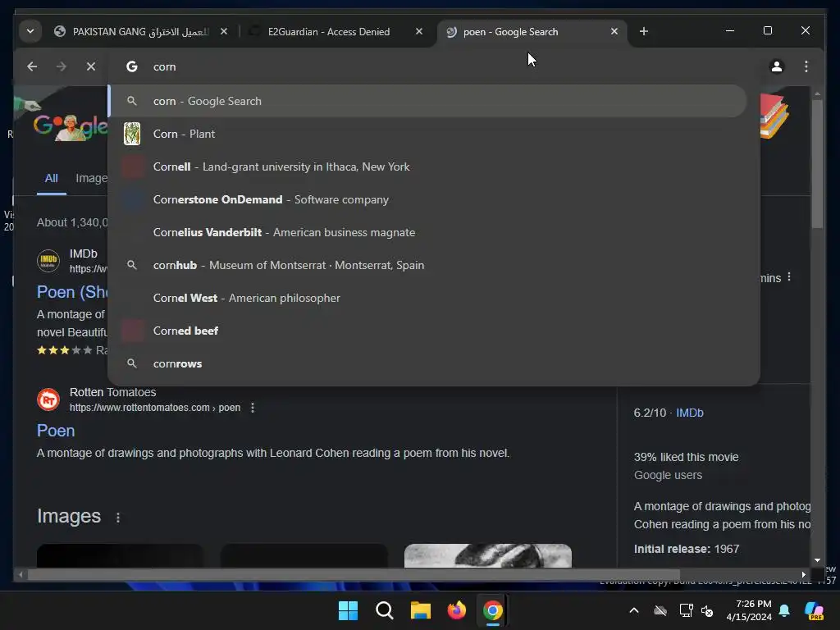Click the Rotten Tomatoes site icon

pyautogui.click(x=48, y=399)
